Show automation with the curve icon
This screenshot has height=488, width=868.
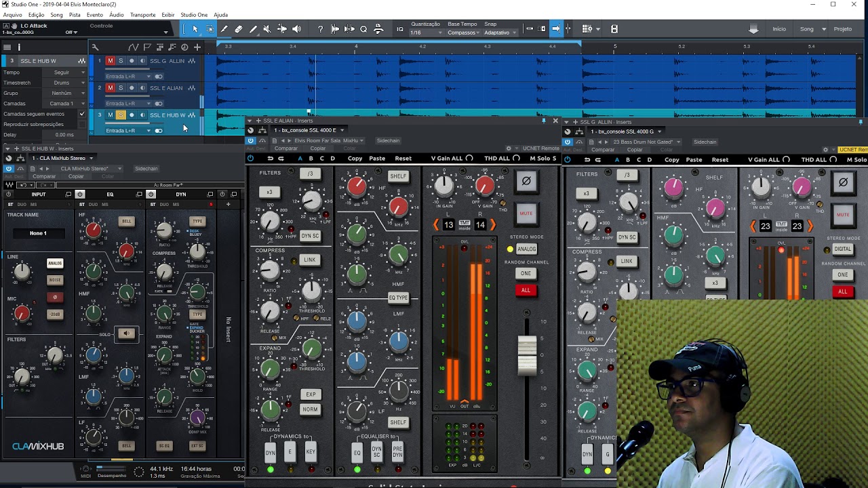coord(134,47)
